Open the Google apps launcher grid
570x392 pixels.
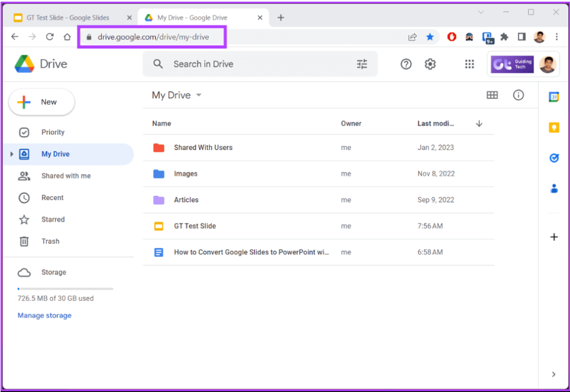(x=469, y=64)
